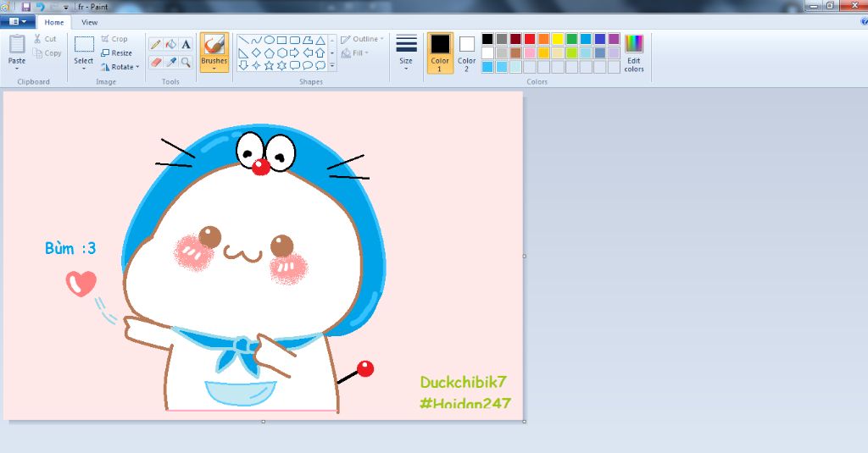The height and width of the screenshot is (453, 868).
Task: Pick the orange color swatch
Action: 543,39
